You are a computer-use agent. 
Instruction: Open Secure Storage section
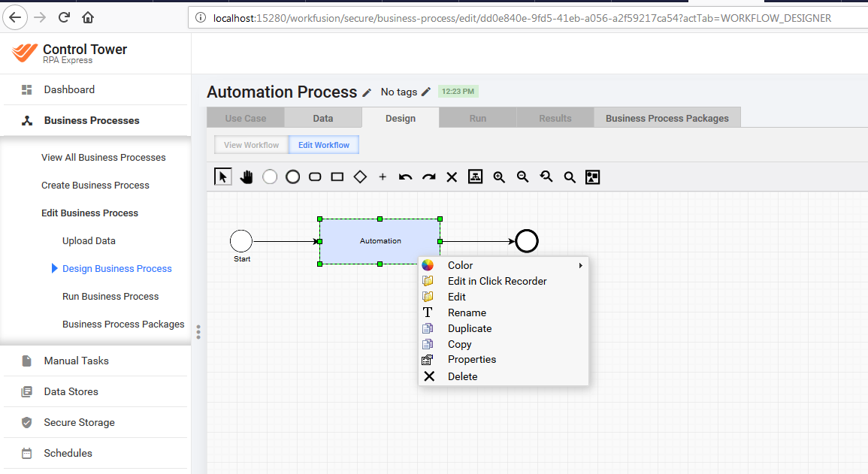[95, 423]
